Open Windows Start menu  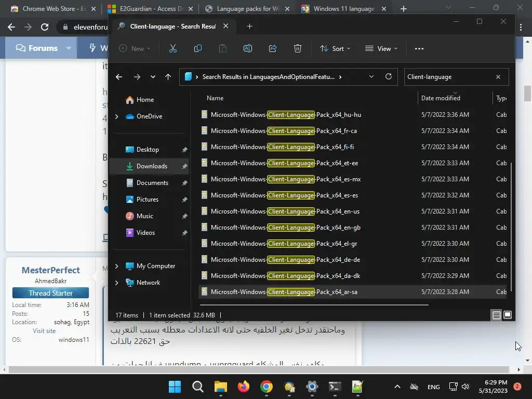point(175,387)
